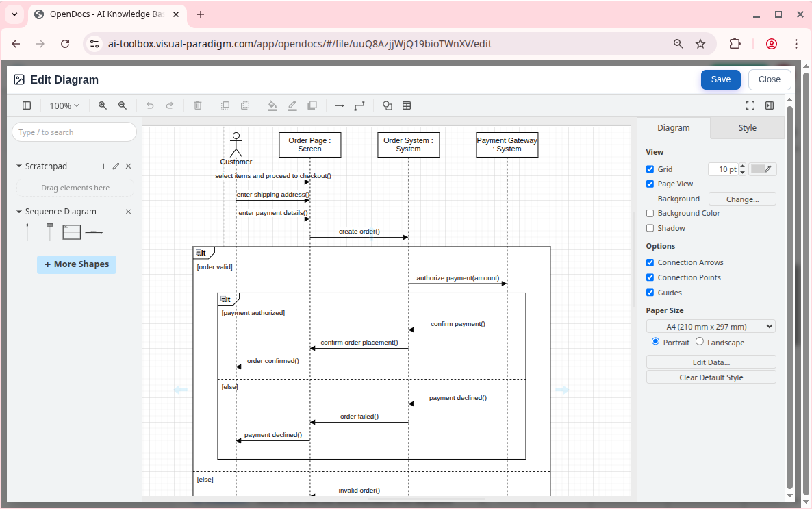Open the 100% zoom level dropdown

click(x=64, y=105)
